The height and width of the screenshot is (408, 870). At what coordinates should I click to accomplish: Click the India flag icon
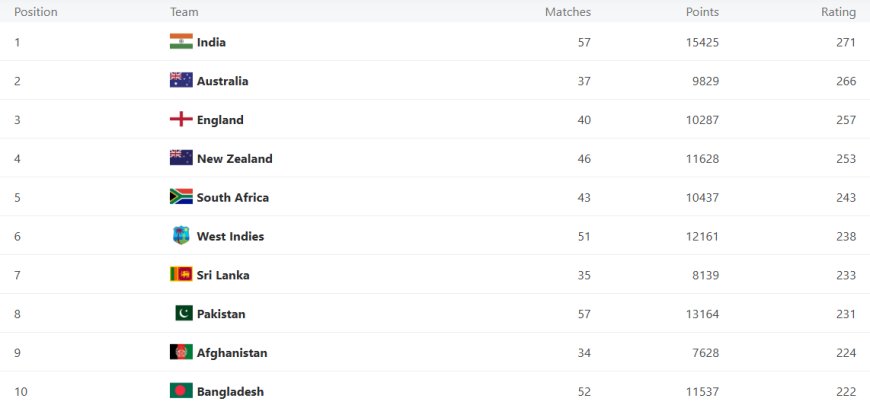pos(181,42)
